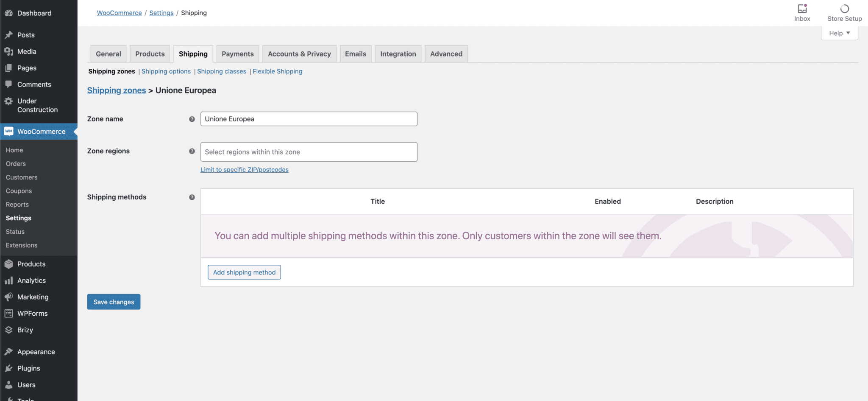Open the Shipping options sub-section
The height and width of the screenshot is (401, 868).
166,71
